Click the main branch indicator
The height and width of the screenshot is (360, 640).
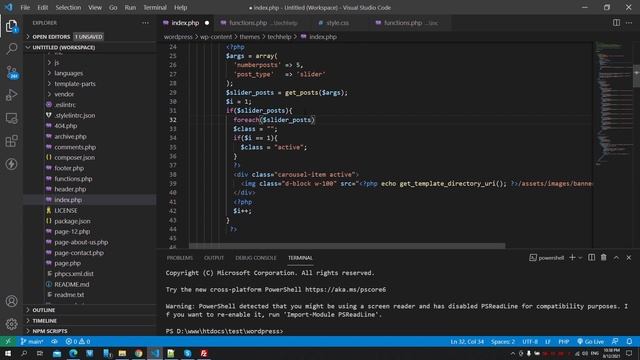click(32, 341)
